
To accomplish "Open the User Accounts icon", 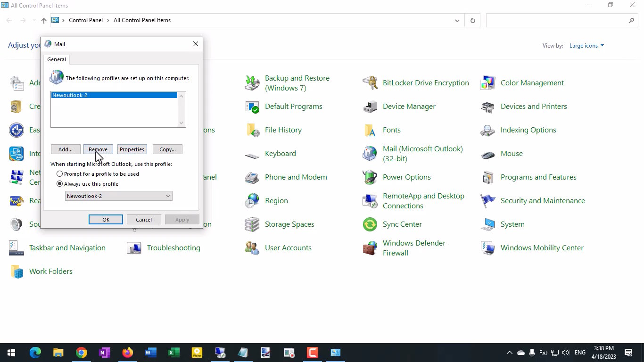I will (x=252, y=248).
